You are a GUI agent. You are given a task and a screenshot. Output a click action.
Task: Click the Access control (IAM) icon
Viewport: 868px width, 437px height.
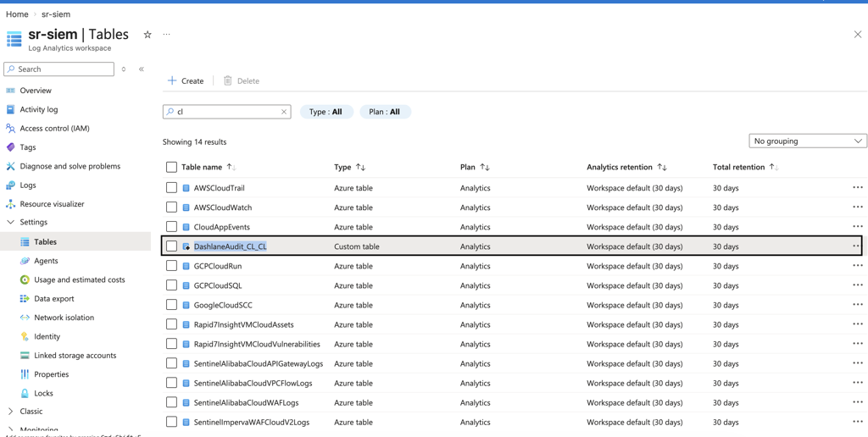[10, 129]
